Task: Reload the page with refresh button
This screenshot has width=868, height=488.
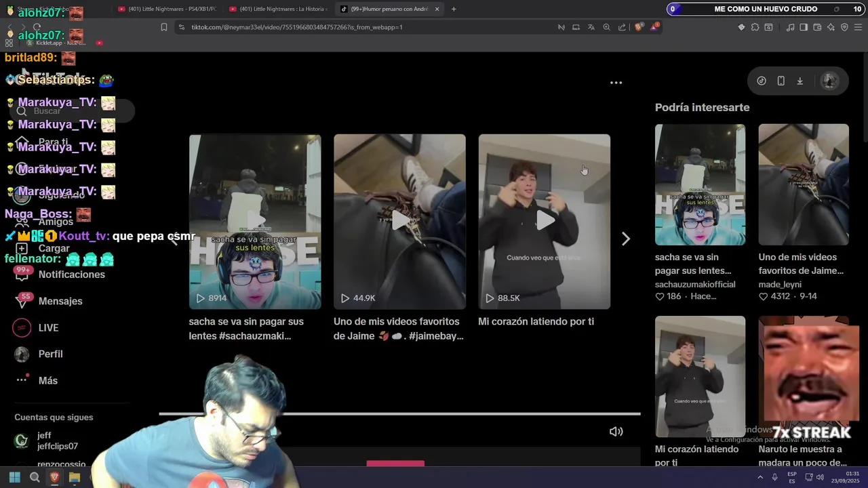Action: click(x=37, y=27)
